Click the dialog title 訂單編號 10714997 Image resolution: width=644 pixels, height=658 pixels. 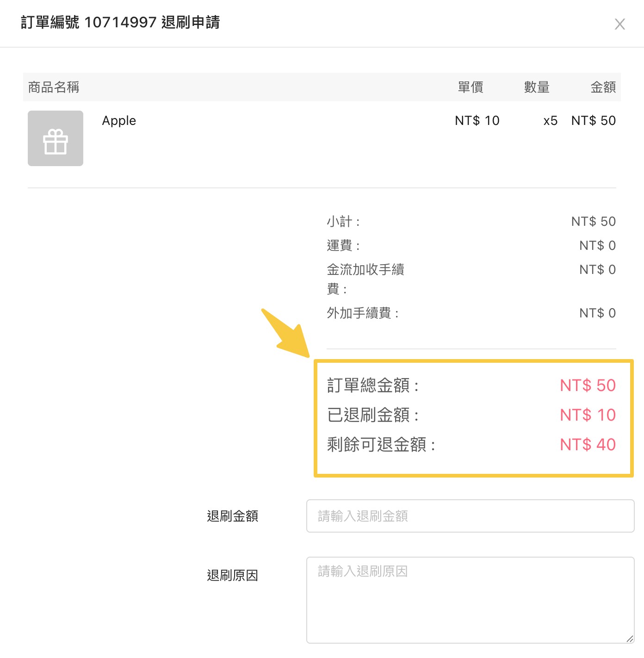pos(120,22)
